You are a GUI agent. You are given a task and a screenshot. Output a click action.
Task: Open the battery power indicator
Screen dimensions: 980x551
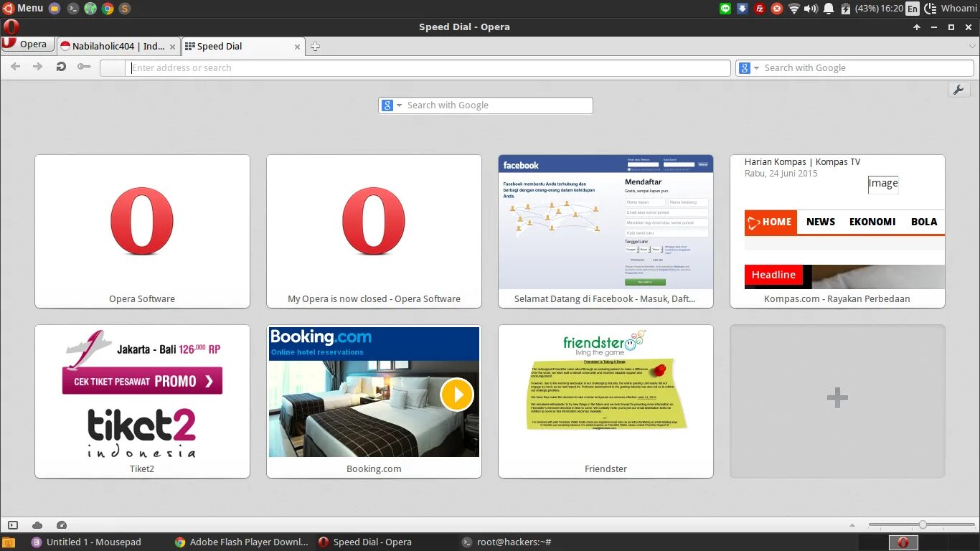click(x=859, y=9)
